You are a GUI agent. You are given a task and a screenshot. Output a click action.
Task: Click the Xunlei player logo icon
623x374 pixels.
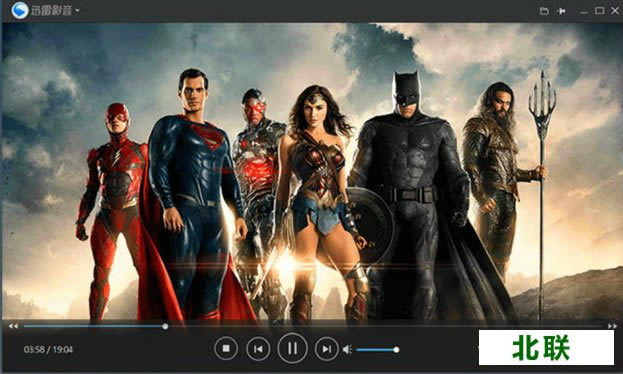[19, 10]
